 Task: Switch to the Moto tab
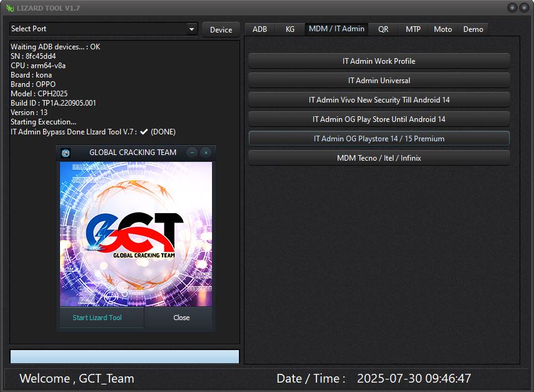point(443,29)
